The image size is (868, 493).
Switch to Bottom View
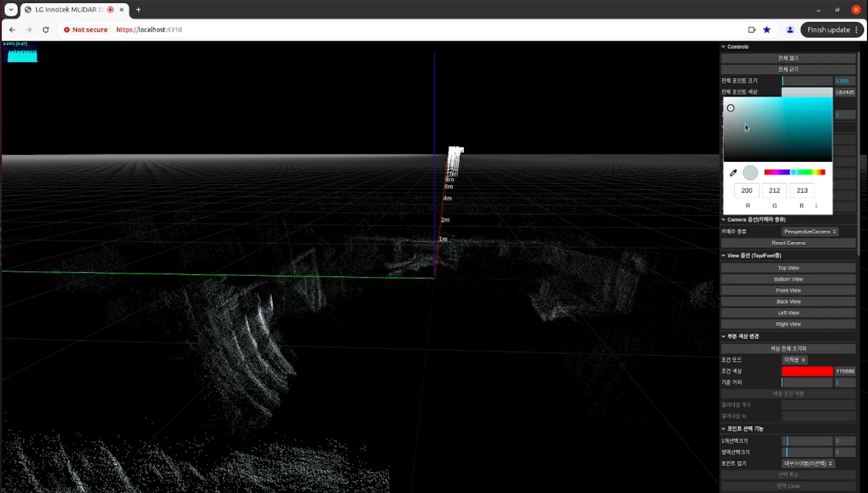tap(788, 279)
